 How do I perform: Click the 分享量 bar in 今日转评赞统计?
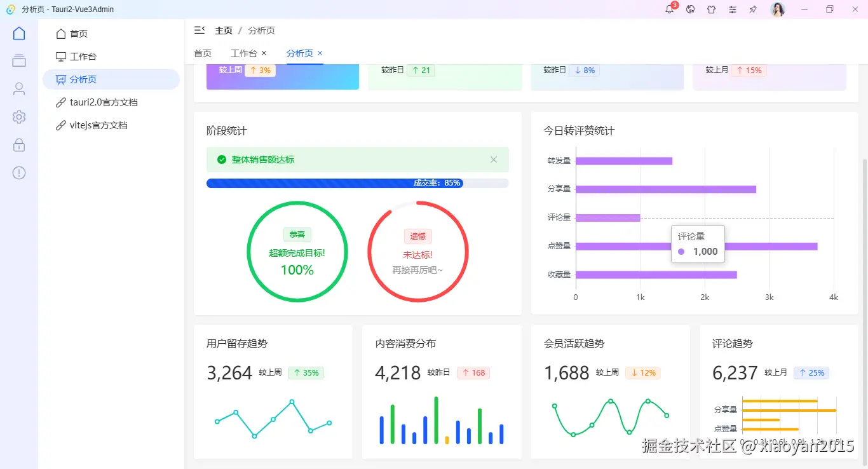pos(666,189)
